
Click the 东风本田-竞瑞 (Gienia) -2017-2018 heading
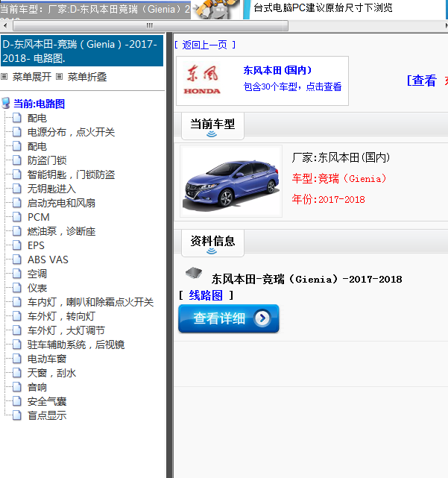point(307,279)
